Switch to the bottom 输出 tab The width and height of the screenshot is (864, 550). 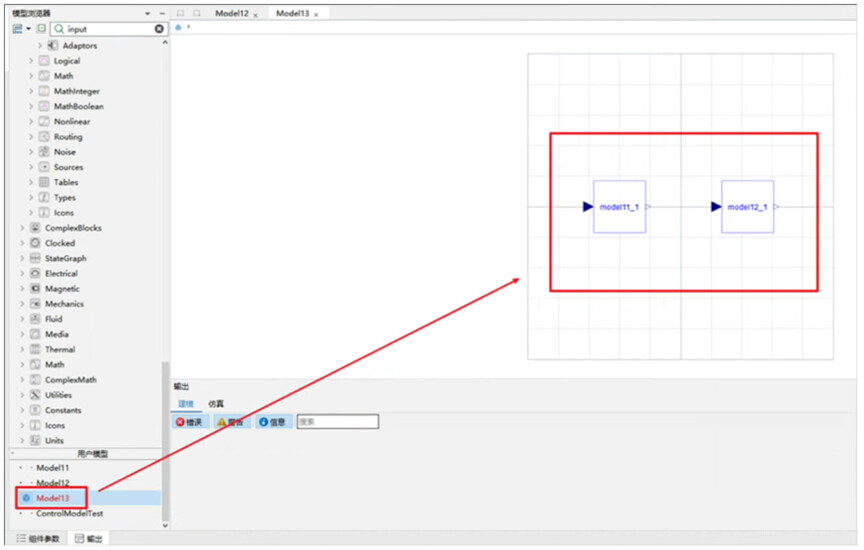click(89, 538)
